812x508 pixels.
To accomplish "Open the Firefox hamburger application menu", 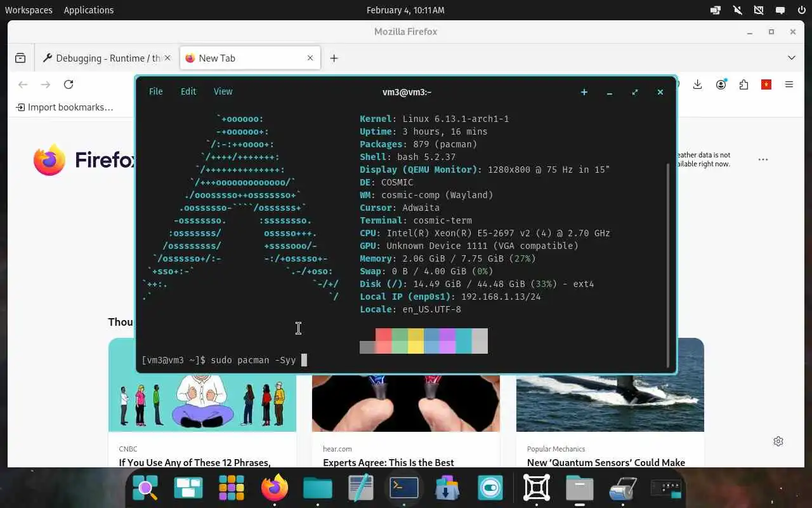I will (789, 84).
